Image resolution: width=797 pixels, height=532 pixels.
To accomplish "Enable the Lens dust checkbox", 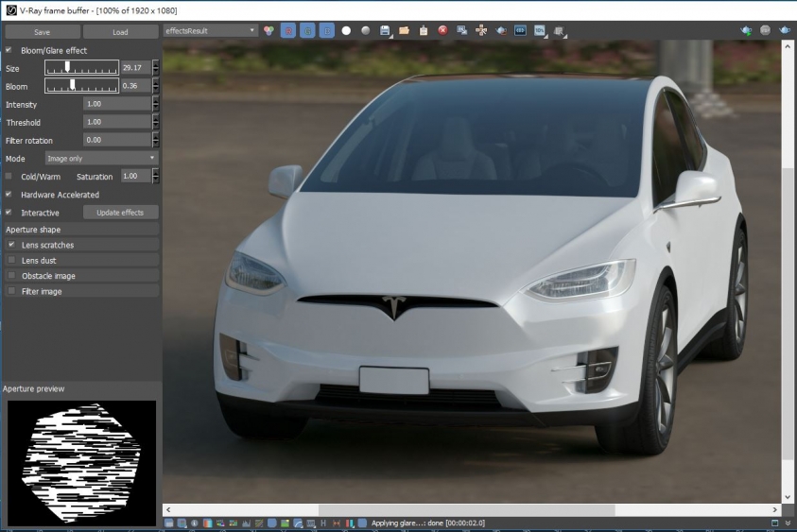I will tap(11, 260).
